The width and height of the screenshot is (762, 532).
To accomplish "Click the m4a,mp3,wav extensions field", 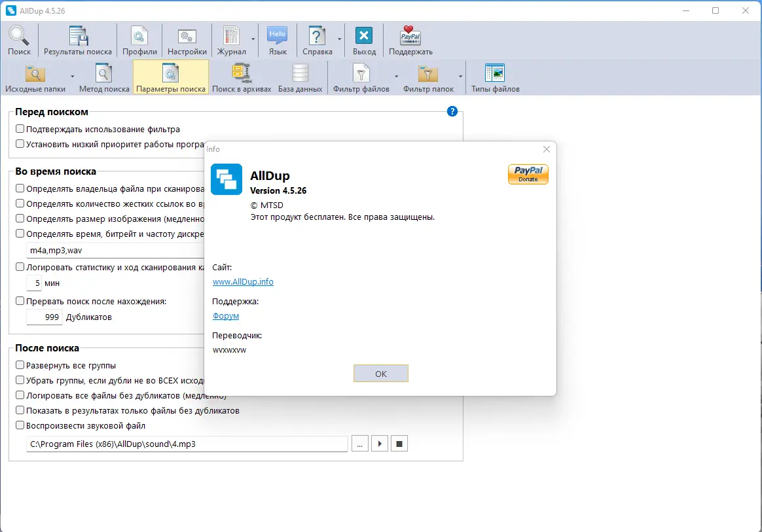I will 115,250.
